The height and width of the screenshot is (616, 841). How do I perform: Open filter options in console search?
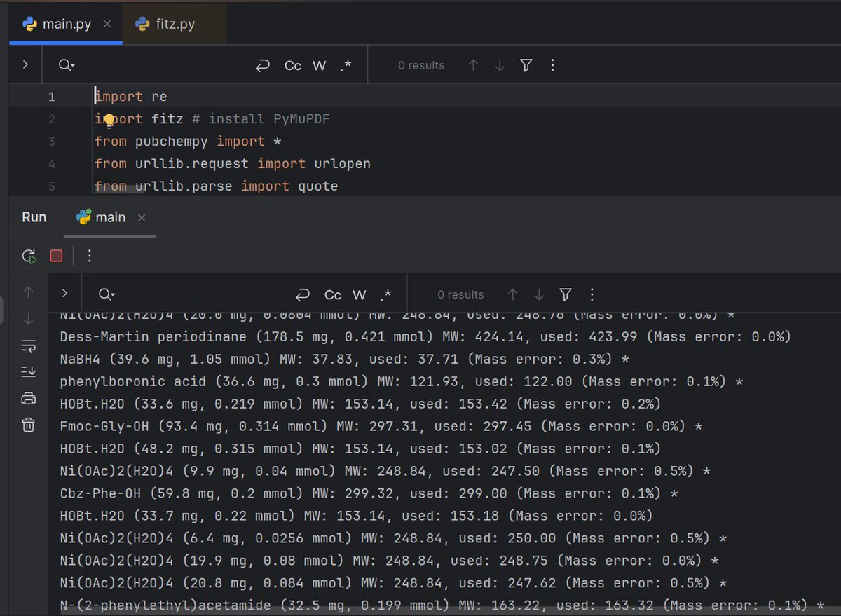[x=566, y=294]
